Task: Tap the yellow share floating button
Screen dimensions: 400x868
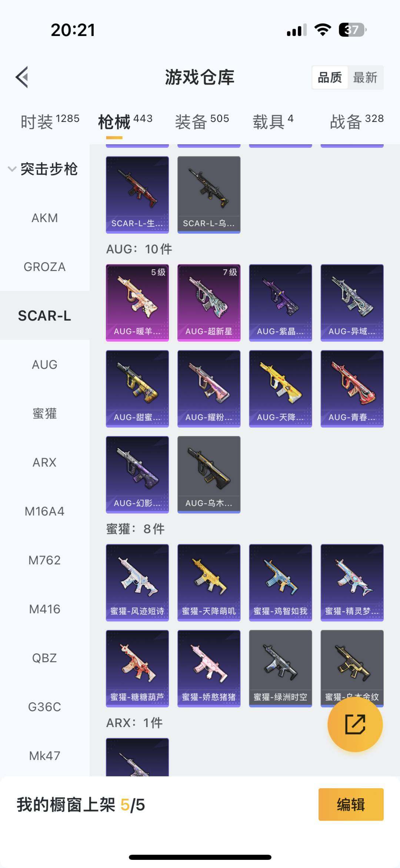Action: [355, 724]
